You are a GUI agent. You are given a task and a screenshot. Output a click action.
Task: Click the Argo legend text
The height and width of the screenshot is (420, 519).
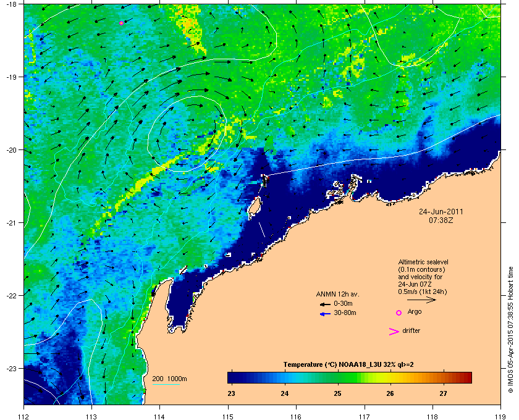[x=415, y=312]
